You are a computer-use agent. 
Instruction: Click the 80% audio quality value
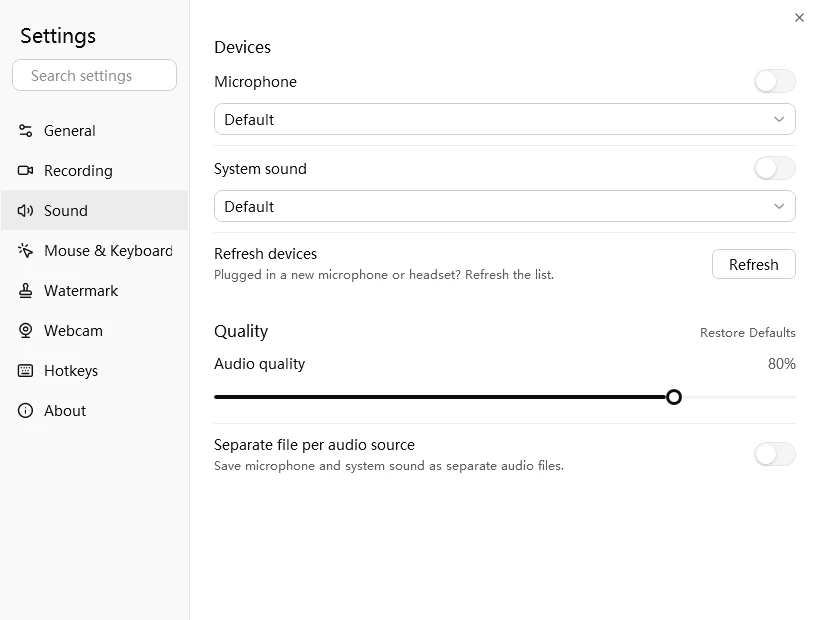coord(781,364)
